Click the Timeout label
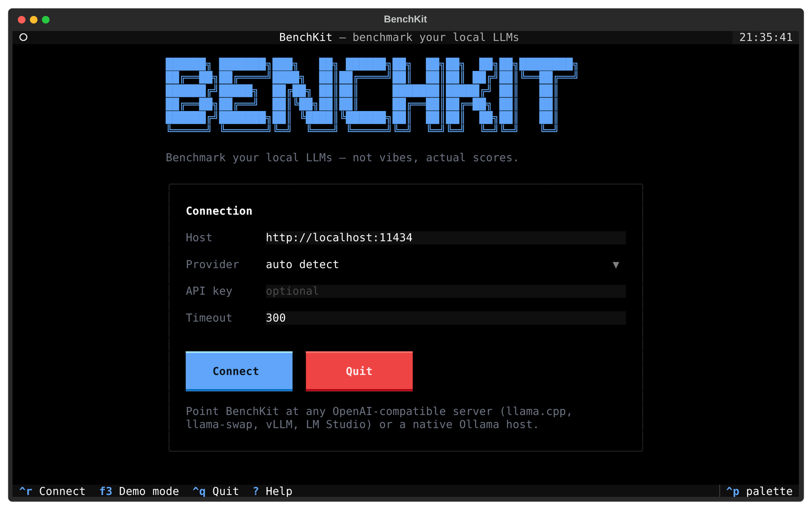The width and height of the screenshot is (812, 510). (x=209, y=318)
